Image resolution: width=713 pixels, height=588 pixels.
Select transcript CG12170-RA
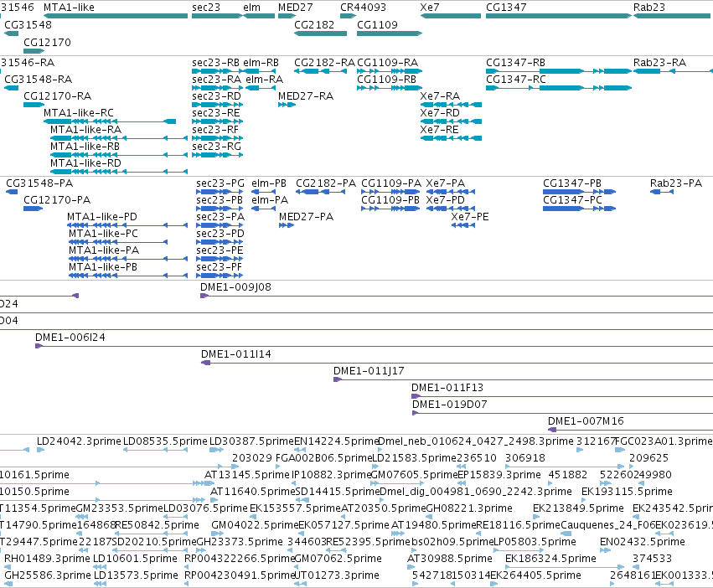coord(34,105)
